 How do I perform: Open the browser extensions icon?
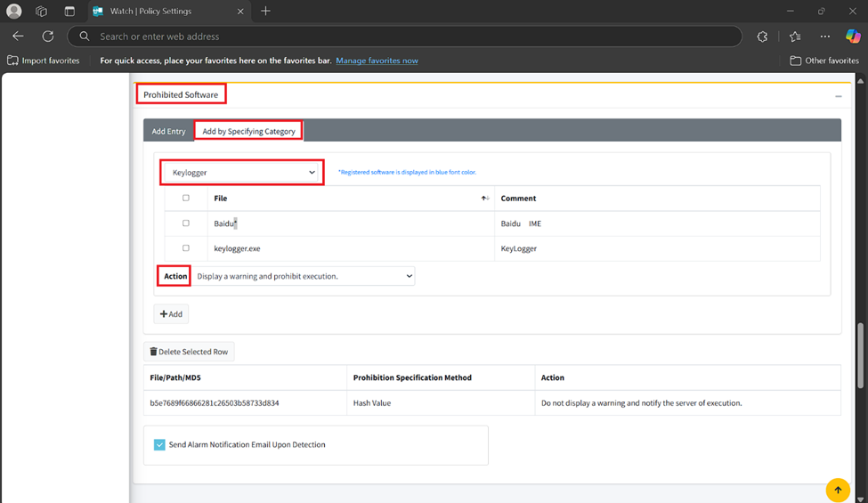(762, 37)
